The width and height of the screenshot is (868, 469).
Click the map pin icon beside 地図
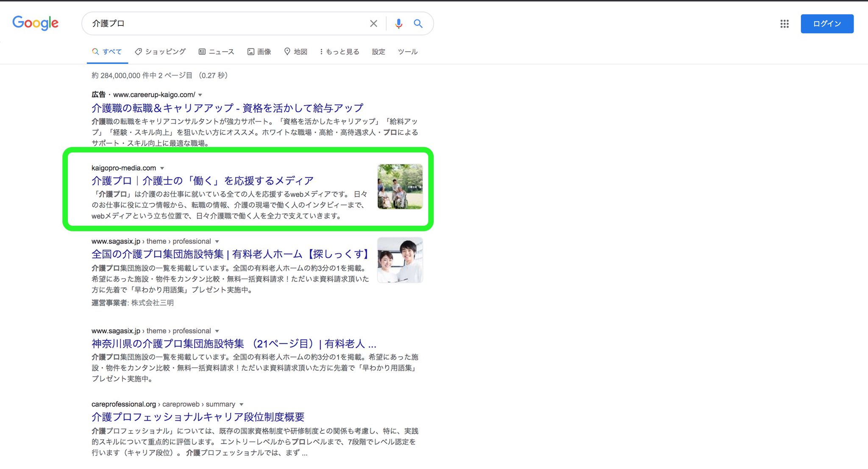[287, 51]
